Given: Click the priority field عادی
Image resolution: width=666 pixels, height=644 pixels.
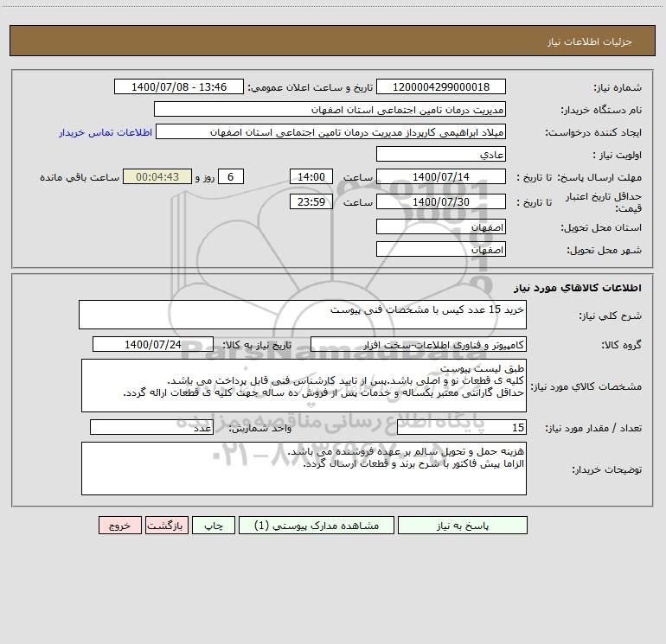Looking at the screenshot, I should (x=441, y=154).
